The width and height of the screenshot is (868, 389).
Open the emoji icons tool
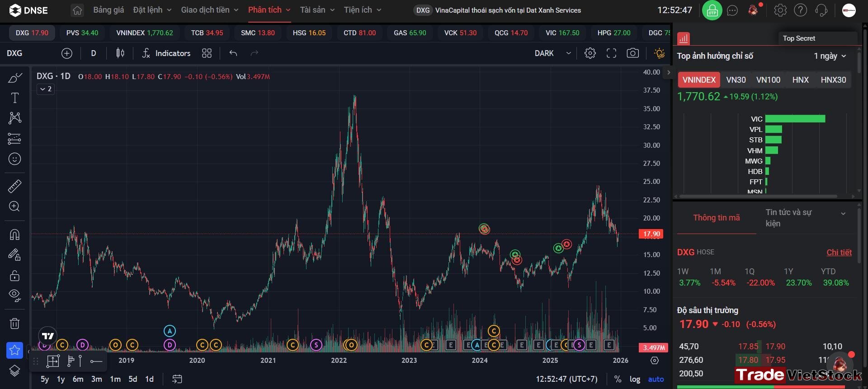coord(15,159)
